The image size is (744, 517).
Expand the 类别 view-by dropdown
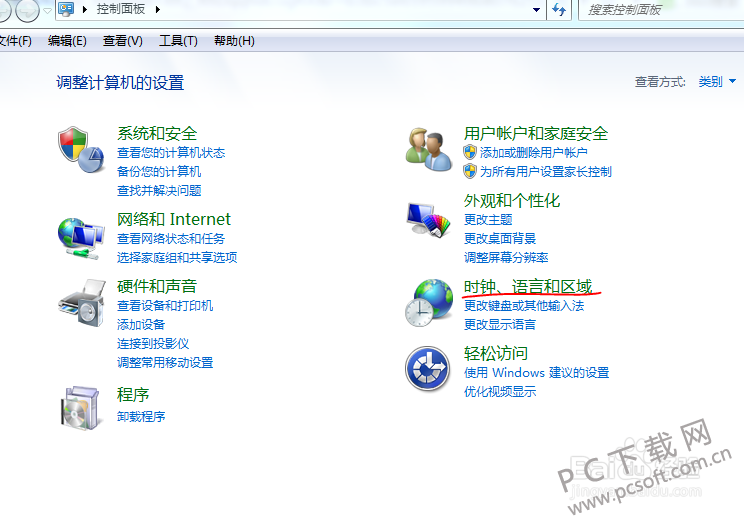(716, 82)
